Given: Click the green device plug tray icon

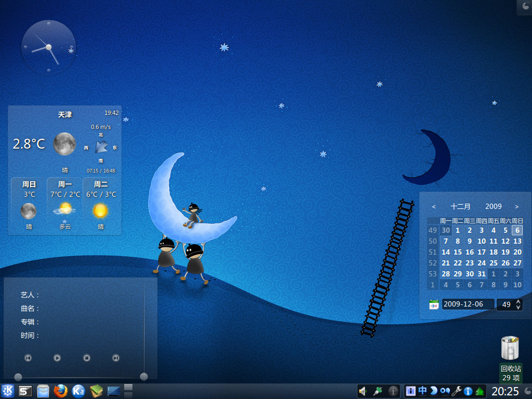Looking at the screenshot, I should [x=378, y=392].
